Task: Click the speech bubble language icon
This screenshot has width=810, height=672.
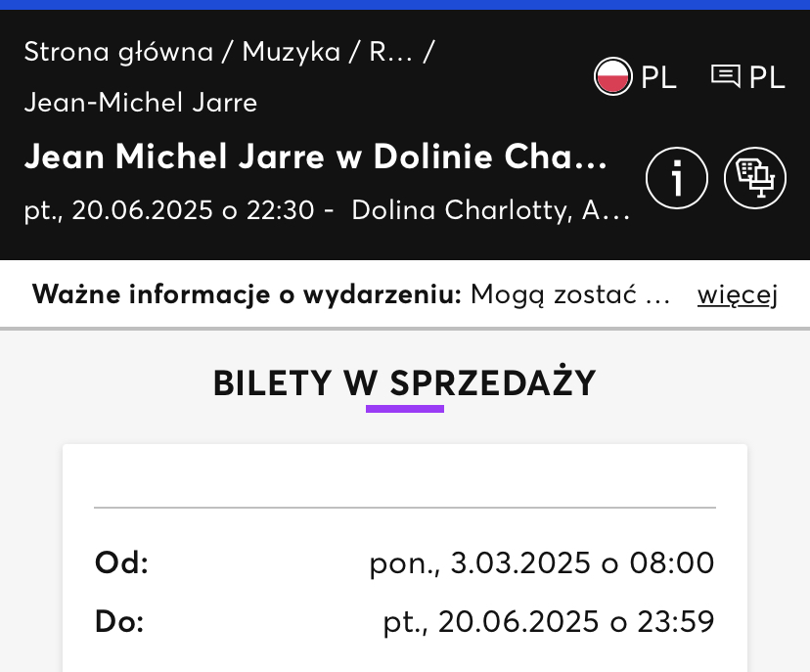Action: 725,76
